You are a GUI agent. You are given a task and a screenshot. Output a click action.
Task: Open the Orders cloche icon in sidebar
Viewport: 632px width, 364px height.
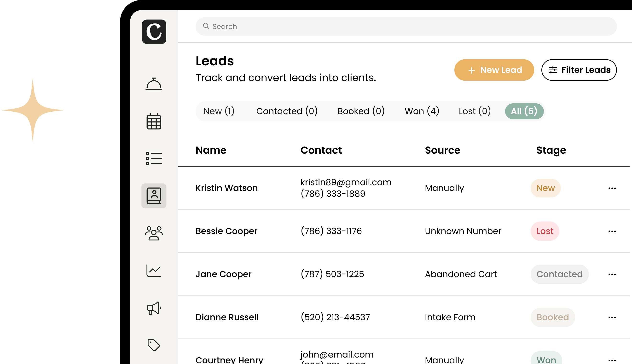[153, 84]
